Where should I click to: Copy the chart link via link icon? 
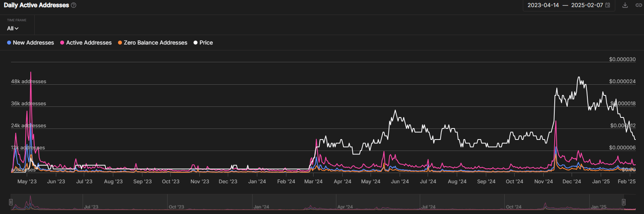(638, 5)
